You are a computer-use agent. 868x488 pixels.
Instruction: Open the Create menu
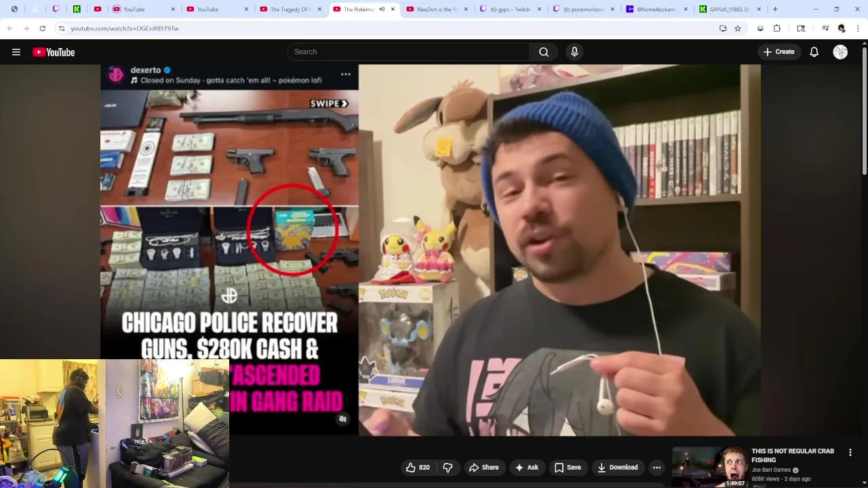pyautogui.click(x=779, y=52)
